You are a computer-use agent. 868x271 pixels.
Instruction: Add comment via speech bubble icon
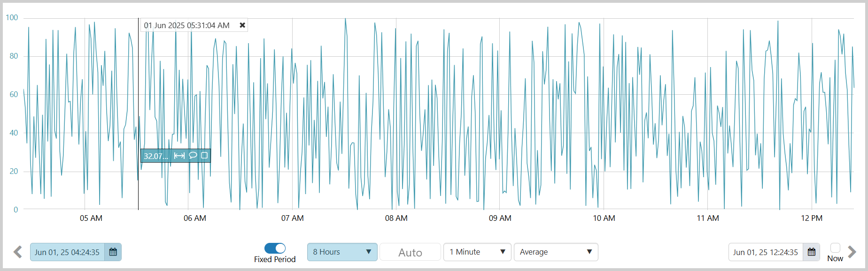pos(193,156)
